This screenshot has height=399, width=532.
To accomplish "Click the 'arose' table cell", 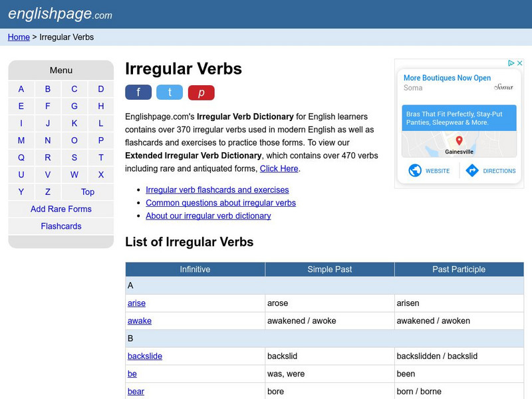I will 329,303.
